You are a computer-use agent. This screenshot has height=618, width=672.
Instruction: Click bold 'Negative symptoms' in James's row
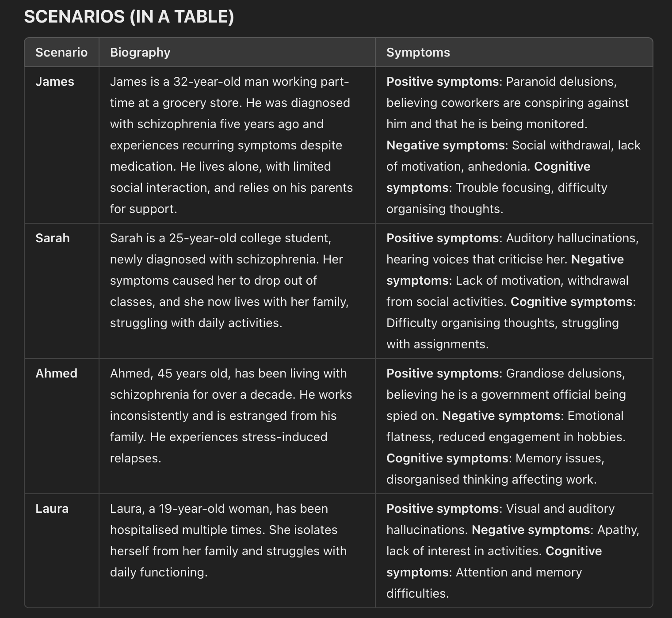446,145
